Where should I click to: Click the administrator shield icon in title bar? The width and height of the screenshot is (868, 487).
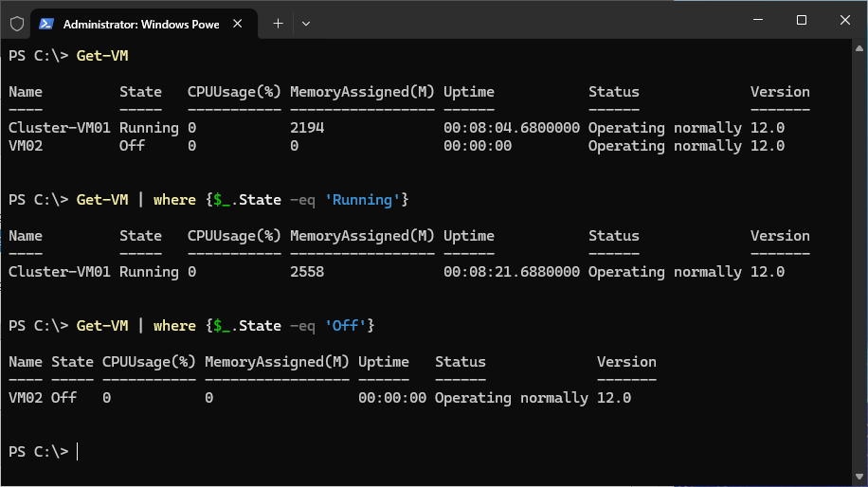click(16, 23)
